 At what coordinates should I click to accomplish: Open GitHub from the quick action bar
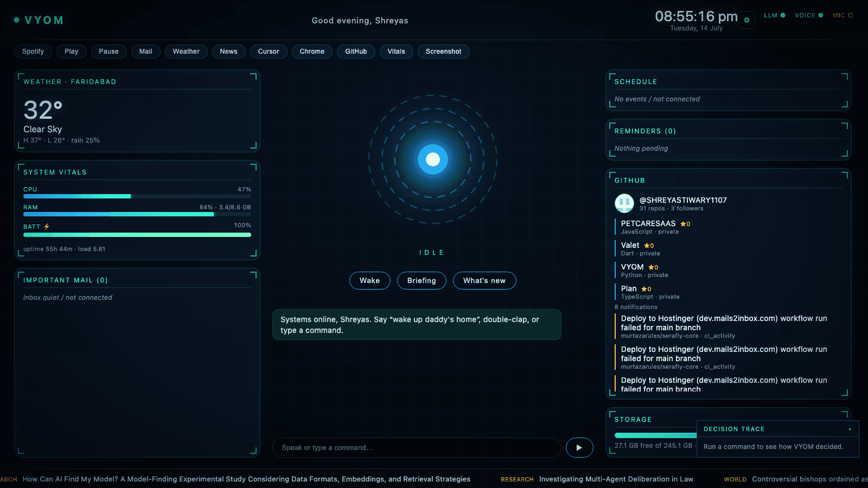356,52
